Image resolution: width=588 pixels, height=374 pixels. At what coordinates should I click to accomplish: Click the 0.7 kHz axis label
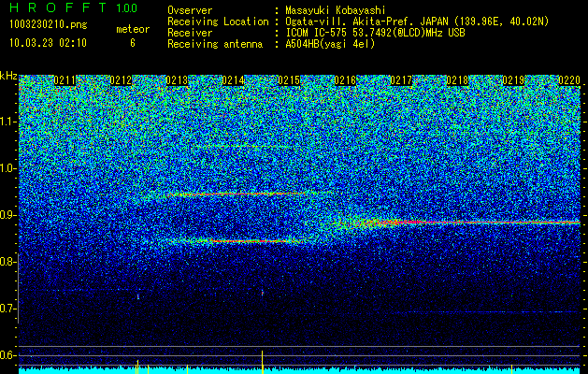pyautogui.click(x=7, y=309)
